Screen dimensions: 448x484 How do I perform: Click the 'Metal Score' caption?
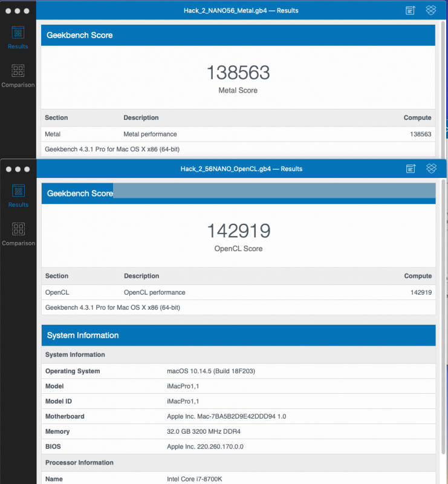238,90
